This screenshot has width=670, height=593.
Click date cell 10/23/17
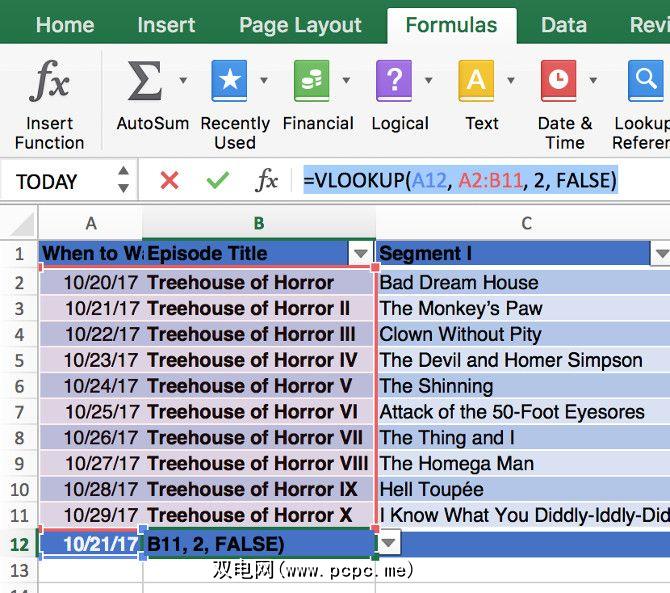click(x=91, y=360)
